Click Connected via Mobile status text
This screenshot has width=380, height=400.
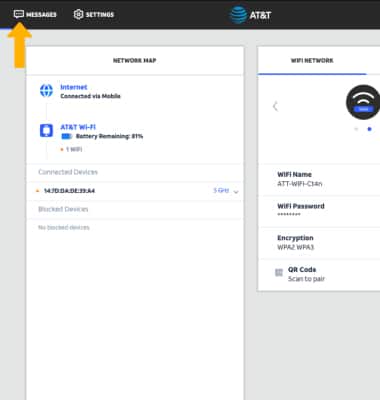point(90,96)
